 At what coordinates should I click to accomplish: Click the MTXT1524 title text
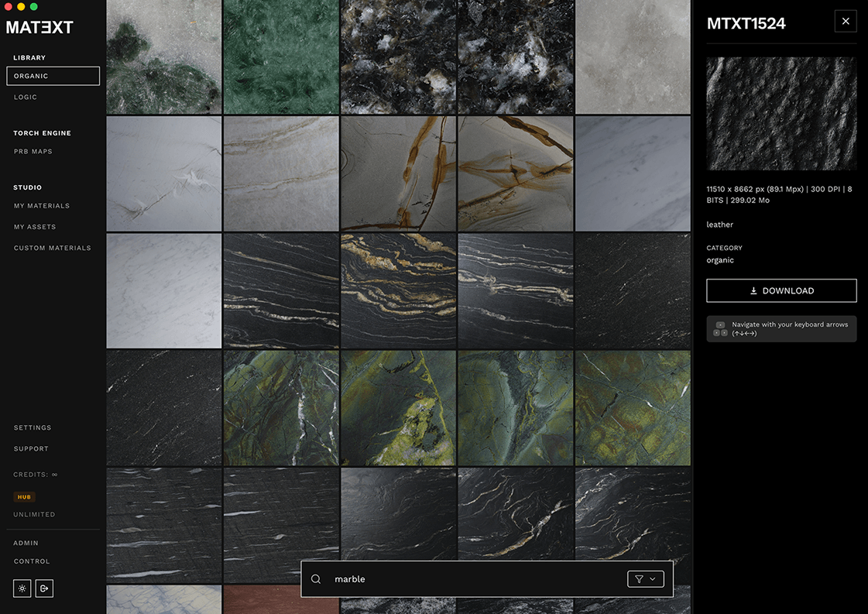(746, 23)
